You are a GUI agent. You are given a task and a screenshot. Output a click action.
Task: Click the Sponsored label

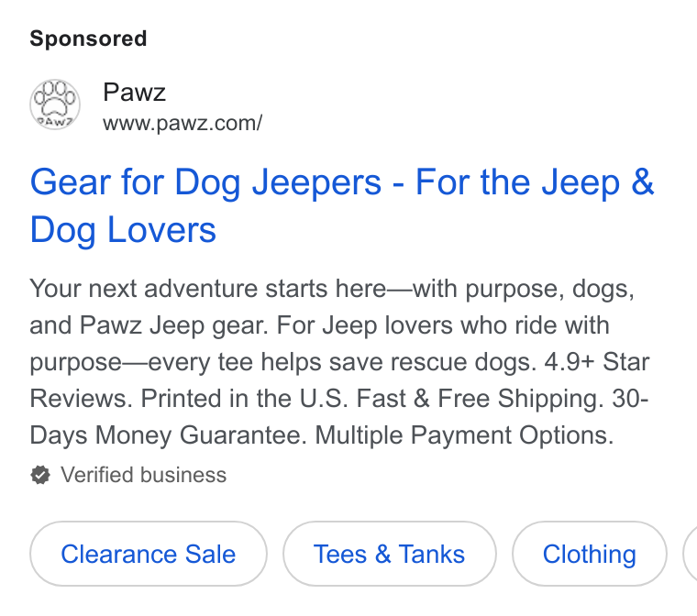click(88, 38)
